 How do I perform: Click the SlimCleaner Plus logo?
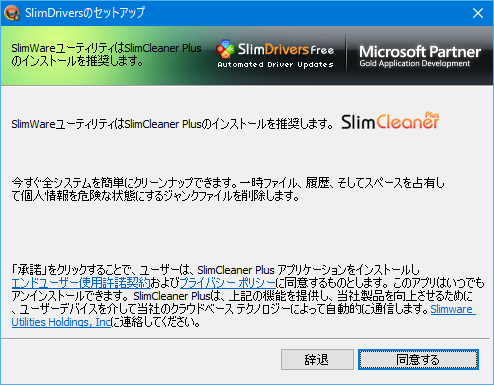coord(390,121)
